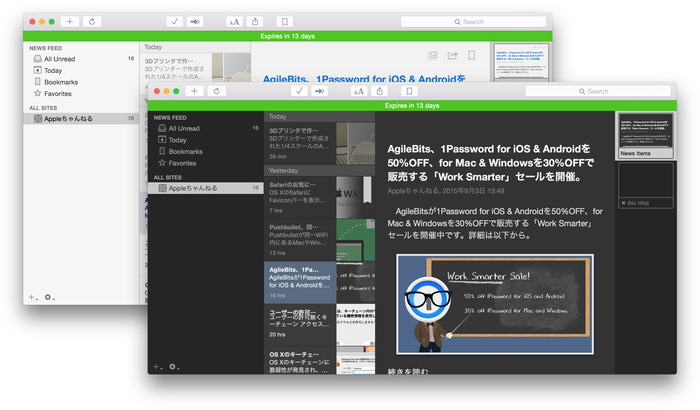Click next unread arrow in dark window toolbar
700x410 pixels.
(x=319, y=91)
